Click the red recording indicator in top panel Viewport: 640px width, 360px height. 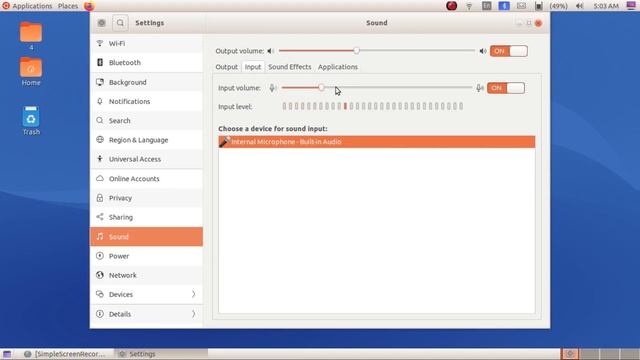(x=451, y=6)
